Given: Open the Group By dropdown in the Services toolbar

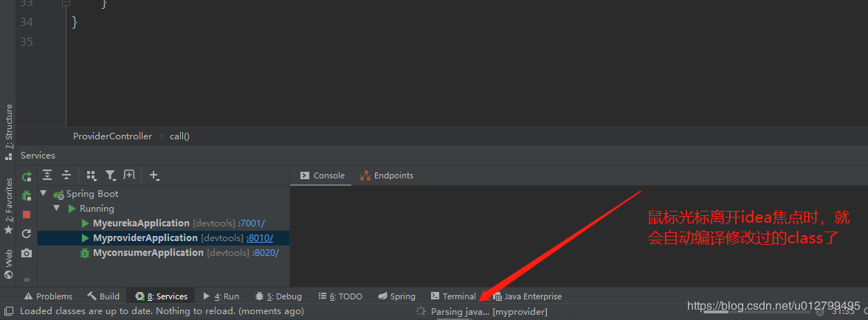Looking at the screenshot, I should click(x=92, y=175).
